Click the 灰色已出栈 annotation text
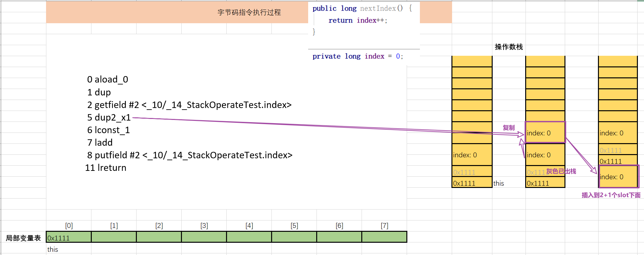Viewport: 644px width, 255px height. 561,171
